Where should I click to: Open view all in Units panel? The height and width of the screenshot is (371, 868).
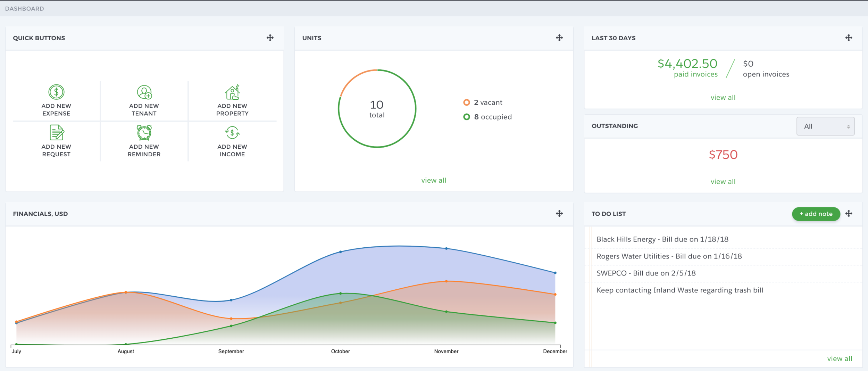click(434, 180)
